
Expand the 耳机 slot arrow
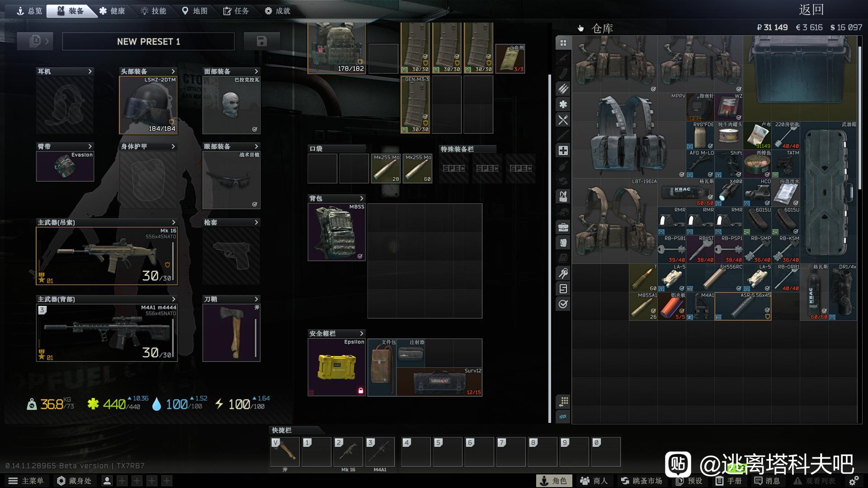pos(90,71)
